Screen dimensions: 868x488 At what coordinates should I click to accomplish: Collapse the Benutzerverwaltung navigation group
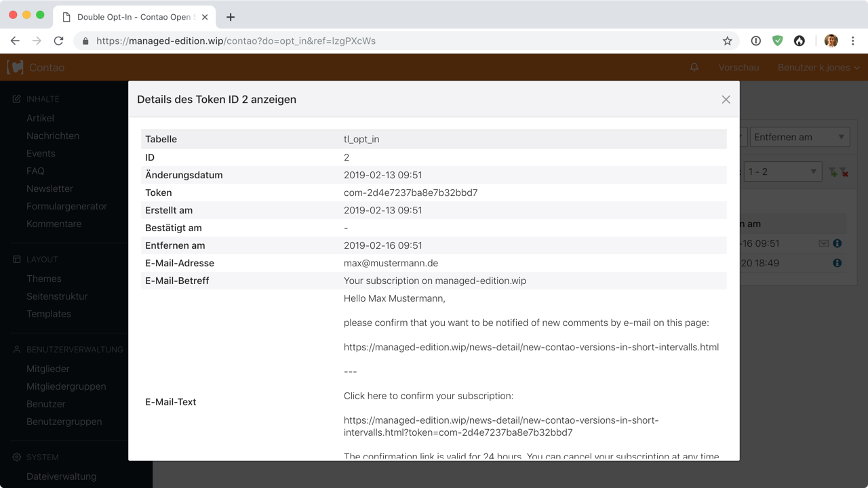coord(74,350)
